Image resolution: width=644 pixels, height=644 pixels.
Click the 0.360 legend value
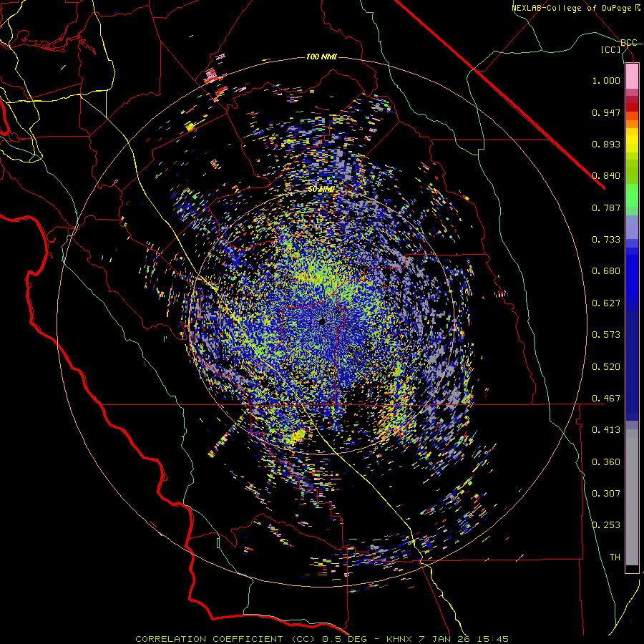tap(606, 462)
